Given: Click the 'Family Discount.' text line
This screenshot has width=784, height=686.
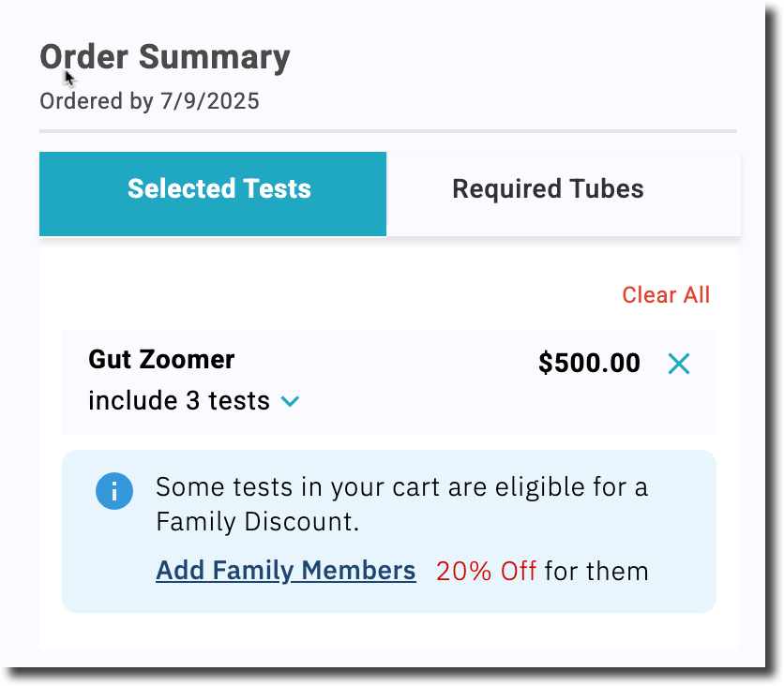Looking at the screenshot, I should [258, 522].
